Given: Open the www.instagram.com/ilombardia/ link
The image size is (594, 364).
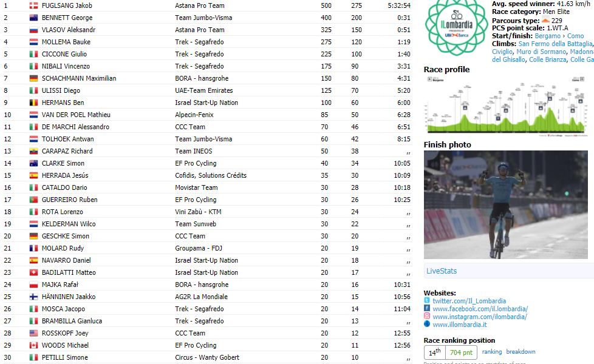Looking at the screenshot, I should (480, 317).
